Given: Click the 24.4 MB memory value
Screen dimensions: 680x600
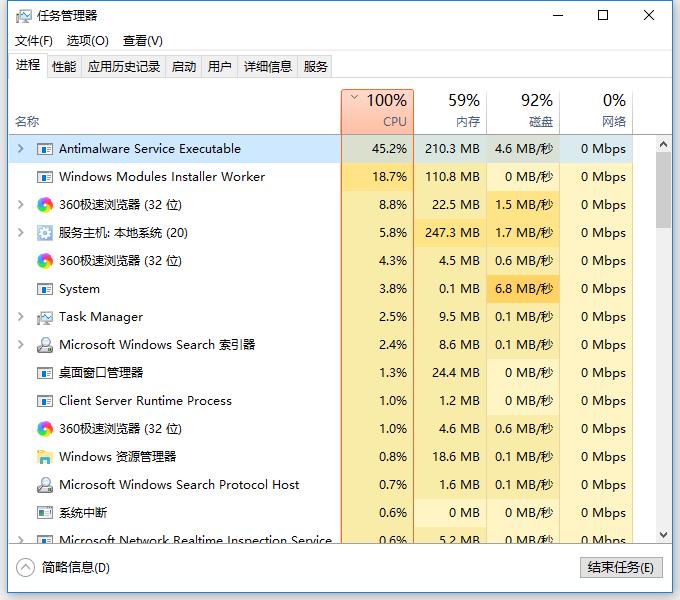Looking at the screenshot, I should [x=456, y=373].
